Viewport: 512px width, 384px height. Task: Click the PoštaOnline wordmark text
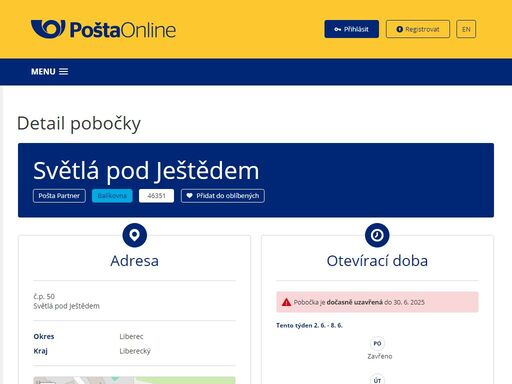tap(123, 30)
